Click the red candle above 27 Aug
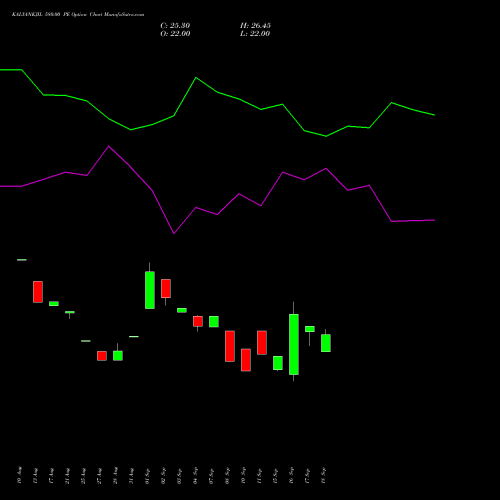Screen dimensions: 500x500 click(x=102, y=356)
